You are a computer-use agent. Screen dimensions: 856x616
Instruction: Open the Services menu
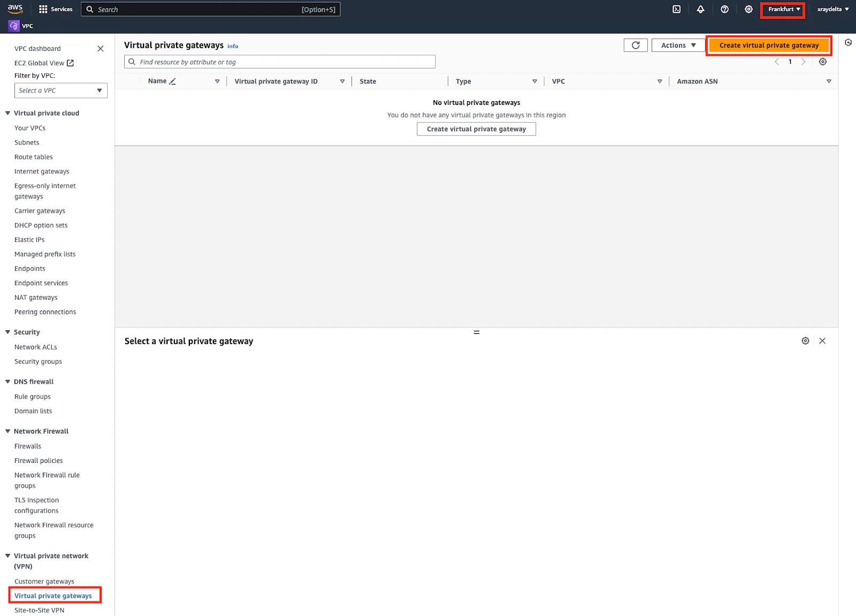56,9
